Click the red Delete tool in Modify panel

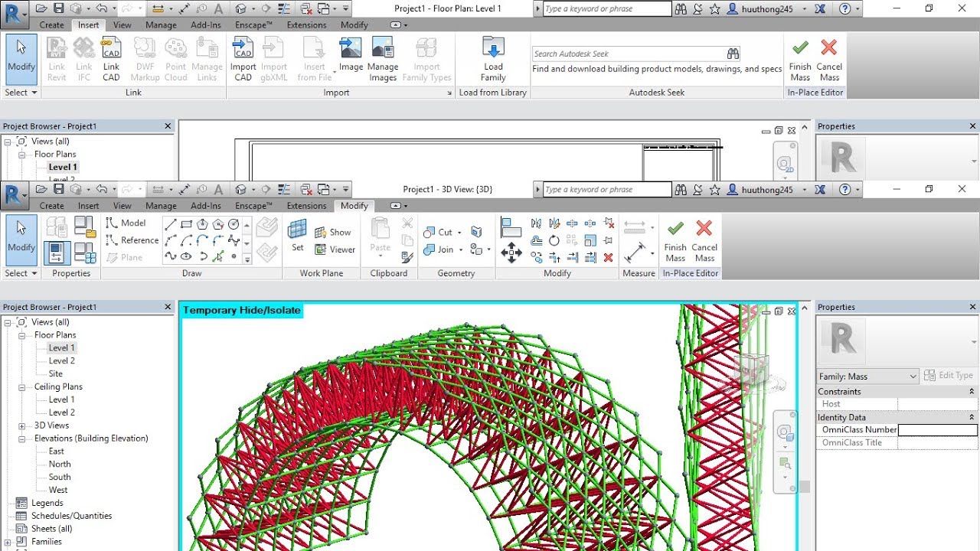608,258
